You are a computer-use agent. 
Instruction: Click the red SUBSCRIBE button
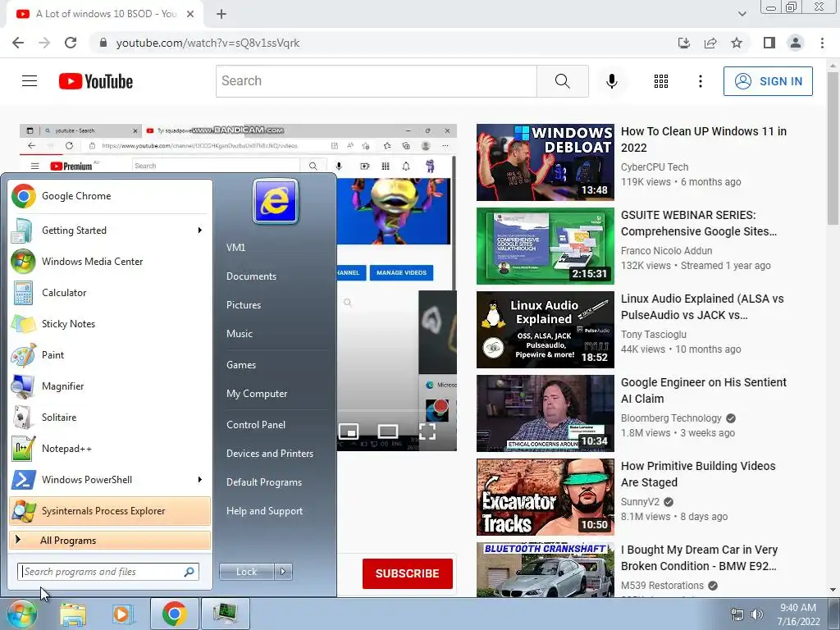(x=407, y=573)
